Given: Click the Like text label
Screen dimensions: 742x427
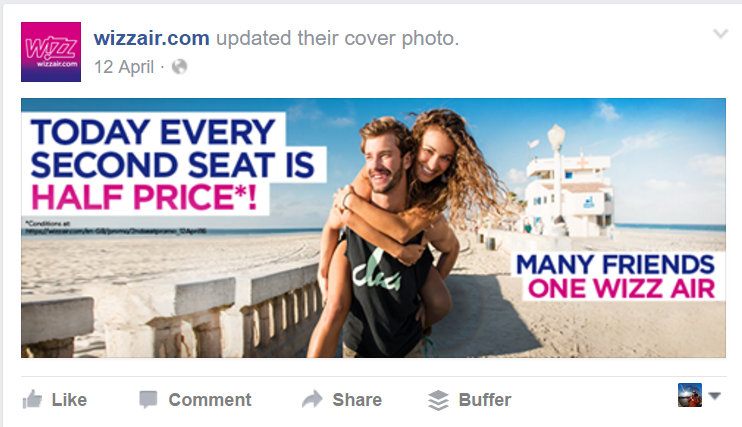Looking at the screenshot, I should 69,400.
